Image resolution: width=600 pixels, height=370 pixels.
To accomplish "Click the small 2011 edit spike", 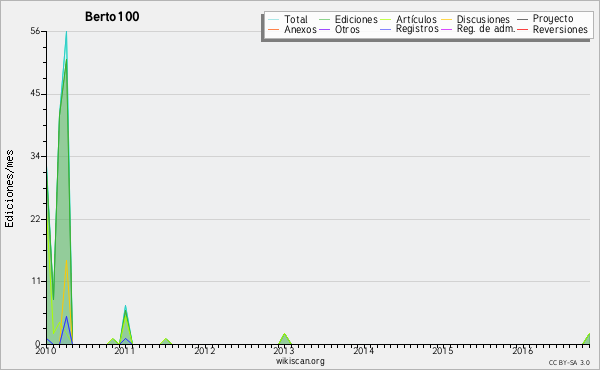I will (125, 324).
